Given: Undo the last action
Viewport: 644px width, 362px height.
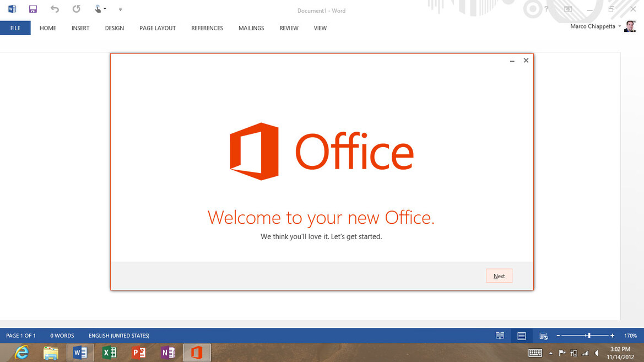Looking at the screenshot, I should coord(55,9).
